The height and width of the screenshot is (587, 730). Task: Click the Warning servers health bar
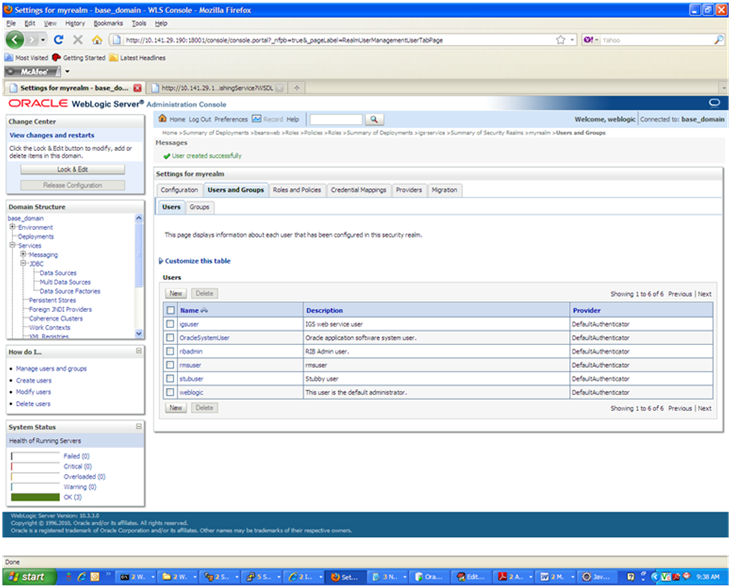(x=35, y=487)
